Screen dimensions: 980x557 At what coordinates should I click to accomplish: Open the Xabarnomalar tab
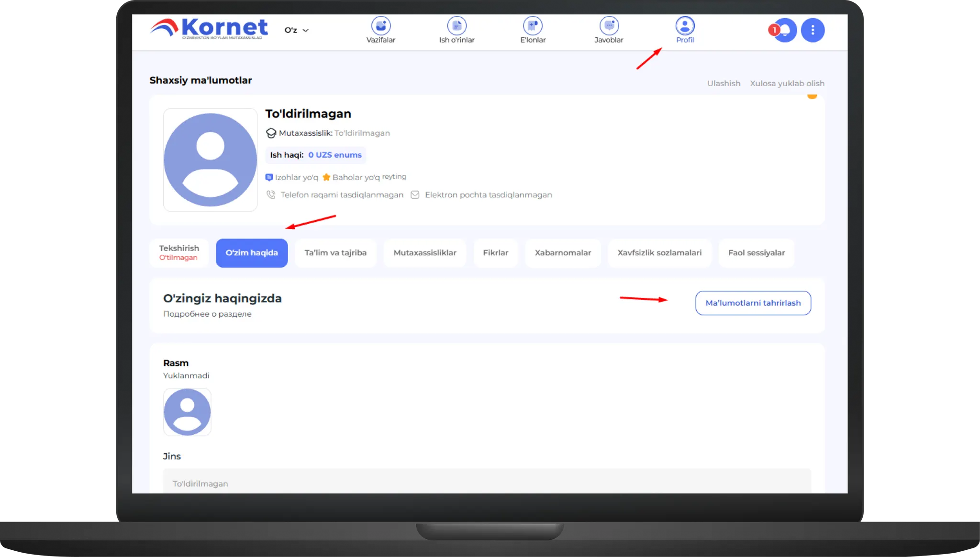(x=563, y=253)
